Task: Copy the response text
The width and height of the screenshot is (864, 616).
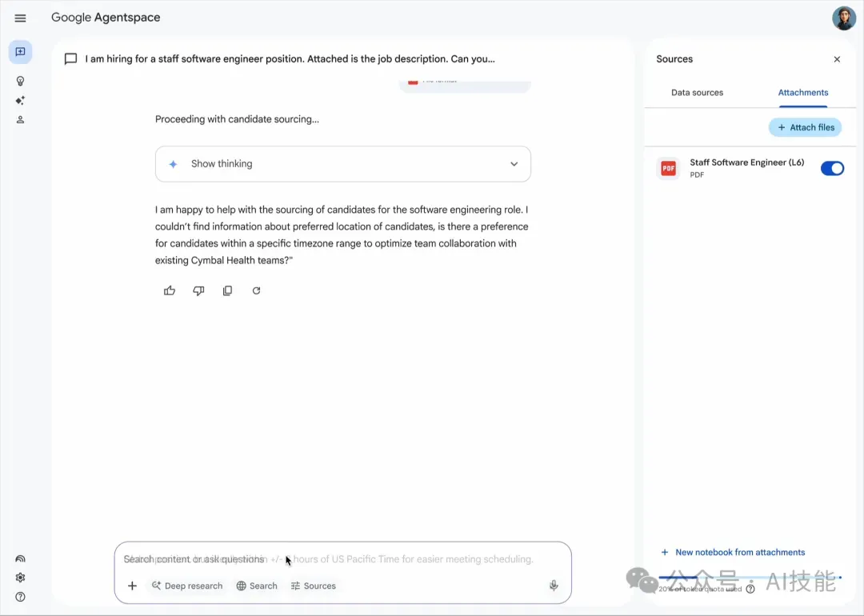Action: [227, 290]
